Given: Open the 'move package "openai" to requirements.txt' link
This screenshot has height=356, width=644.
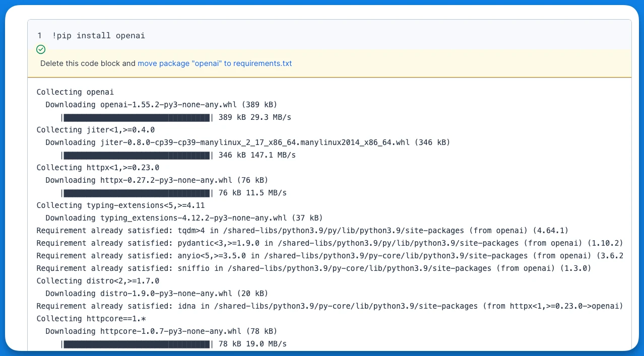Looking at the screenshot, I should pos(215,63).
